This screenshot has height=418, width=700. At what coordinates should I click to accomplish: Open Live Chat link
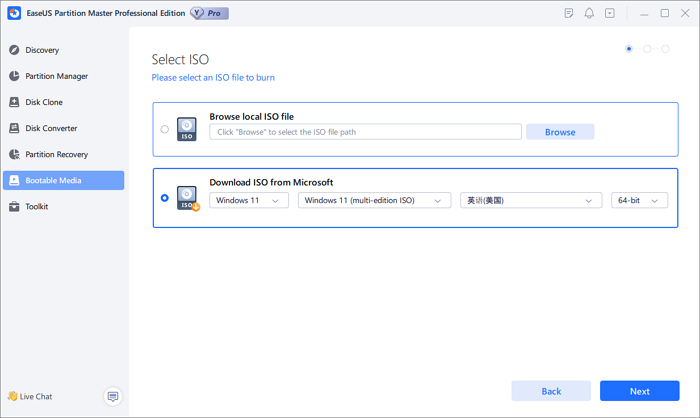36,397
